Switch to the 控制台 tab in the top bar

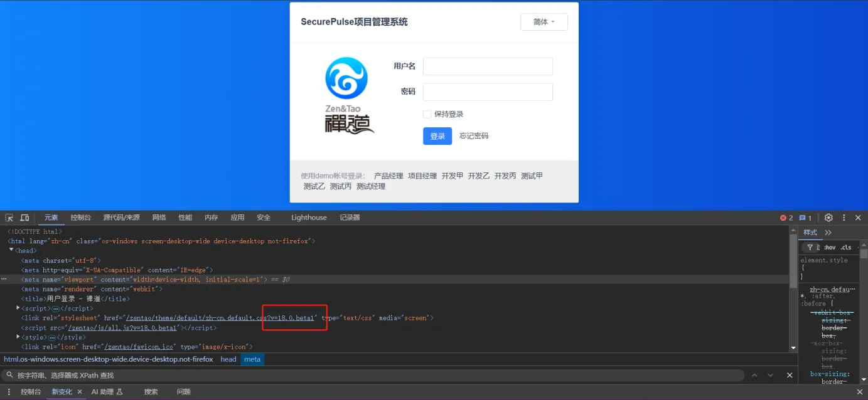point(80,218)
